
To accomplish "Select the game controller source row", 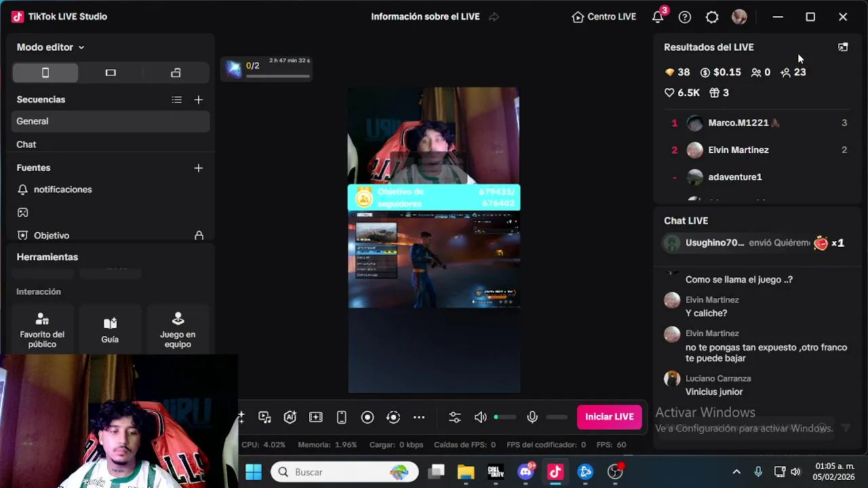I will (x=111, y=213).
